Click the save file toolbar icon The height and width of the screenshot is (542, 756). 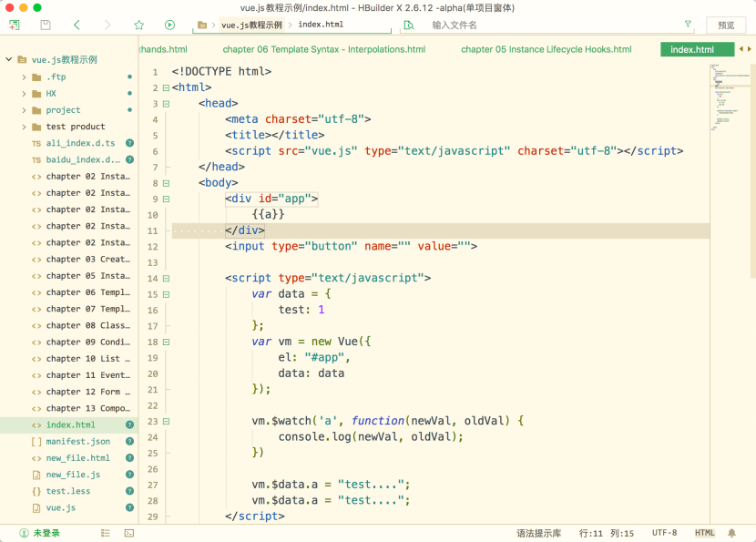(x=46, y=26)
